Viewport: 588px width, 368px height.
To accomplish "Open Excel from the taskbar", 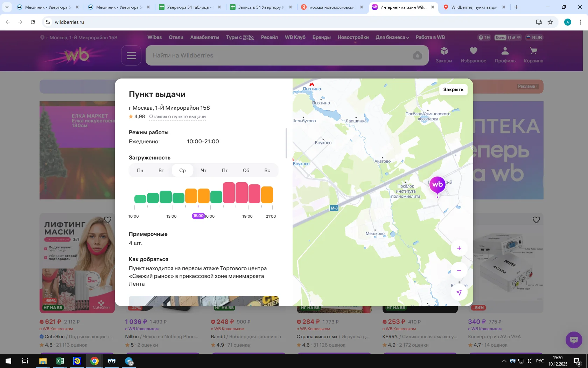I will click(60, 361).
